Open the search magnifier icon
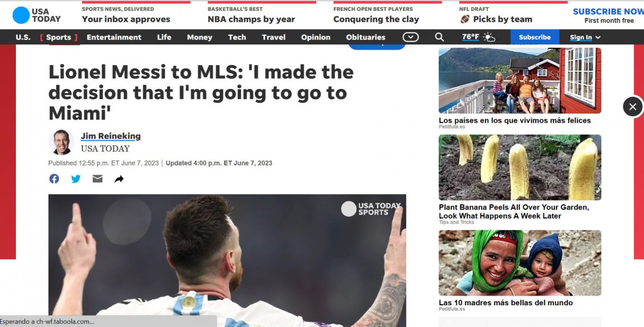The width and height of the screenshot is (644, 327). pos(439,37)
